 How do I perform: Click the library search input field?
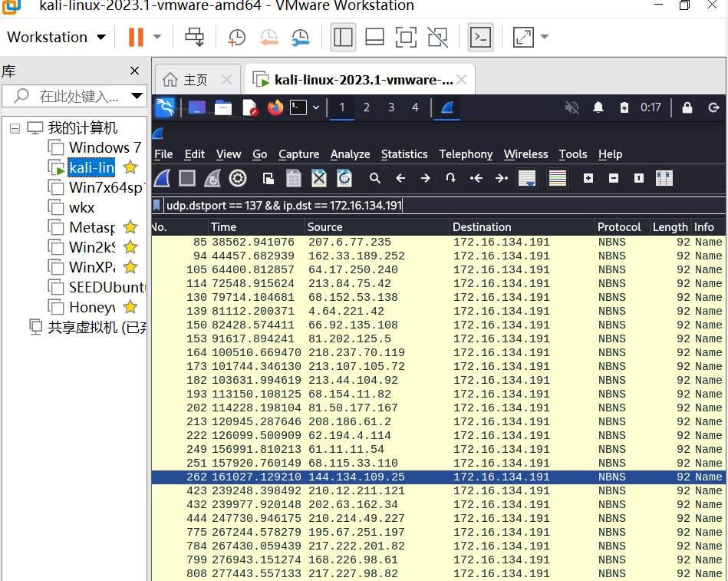coord(74,96)
